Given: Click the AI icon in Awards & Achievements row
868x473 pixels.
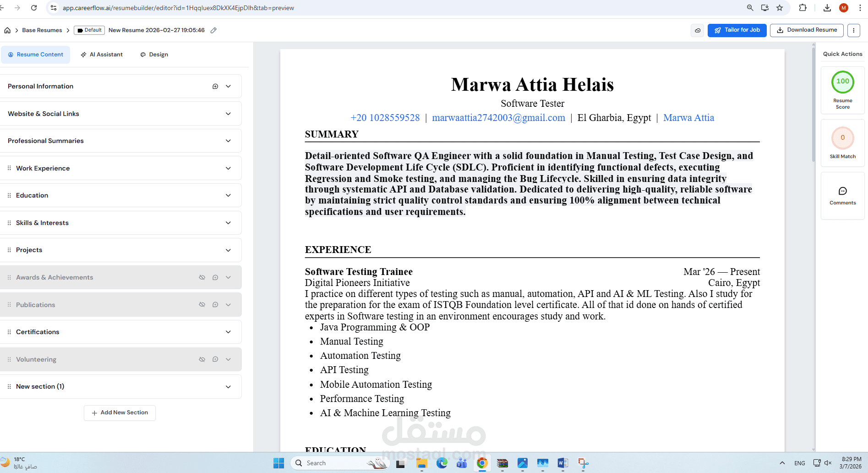Looking at the screenshot, I should 215,277.
